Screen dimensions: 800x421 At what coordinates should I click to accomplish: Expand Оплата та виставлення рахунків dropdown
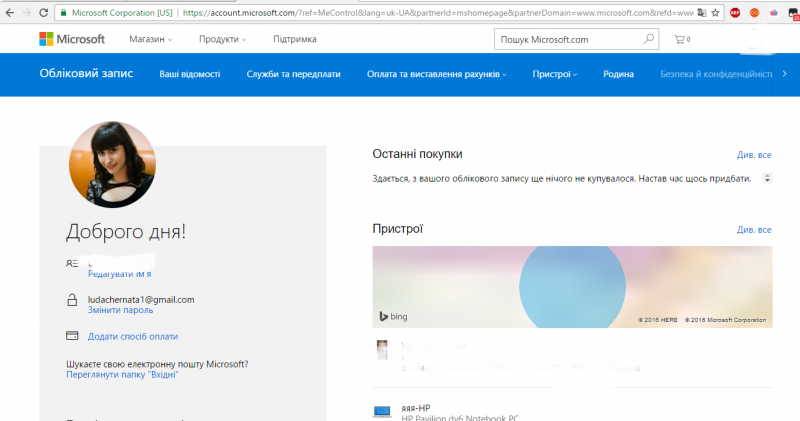coord(437,74)
